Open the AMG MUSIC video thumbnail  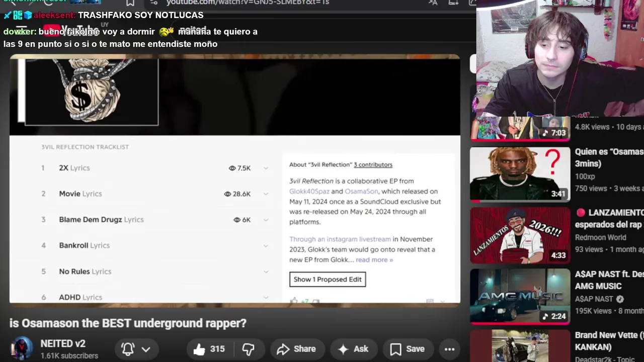[520, 297]
